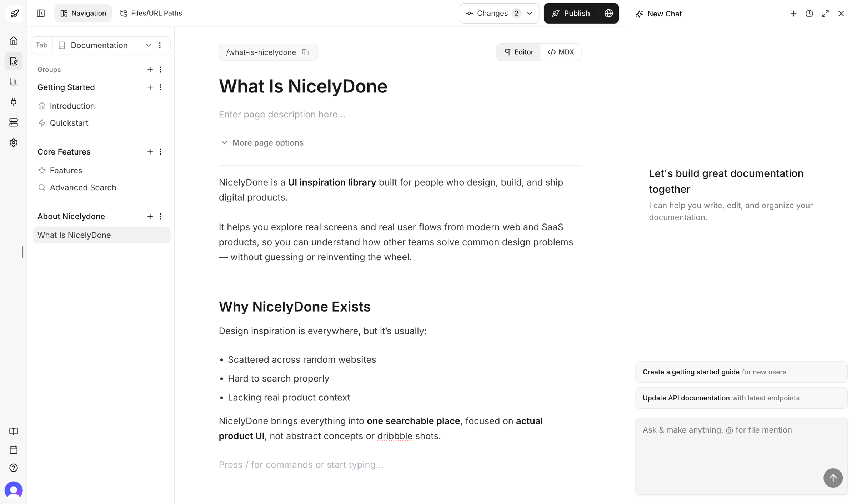The image size is (857, 504).
Task: Click the page description input field
Action: coord(400,114)
